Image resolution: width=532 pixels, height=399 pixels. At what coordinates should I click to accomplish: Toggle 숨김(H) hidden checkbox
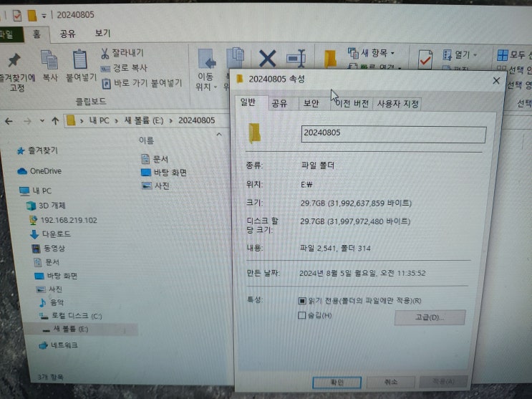(301, 315)
